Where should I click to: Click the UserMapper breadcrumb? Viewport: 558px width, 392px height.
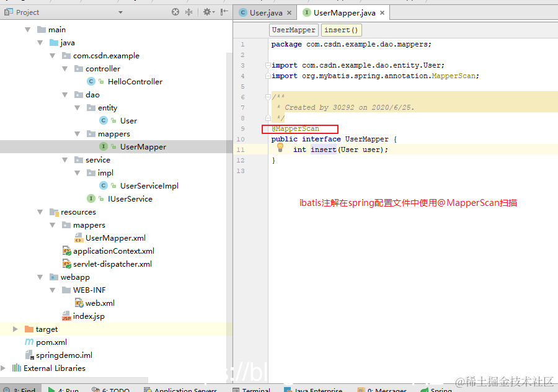294,30
